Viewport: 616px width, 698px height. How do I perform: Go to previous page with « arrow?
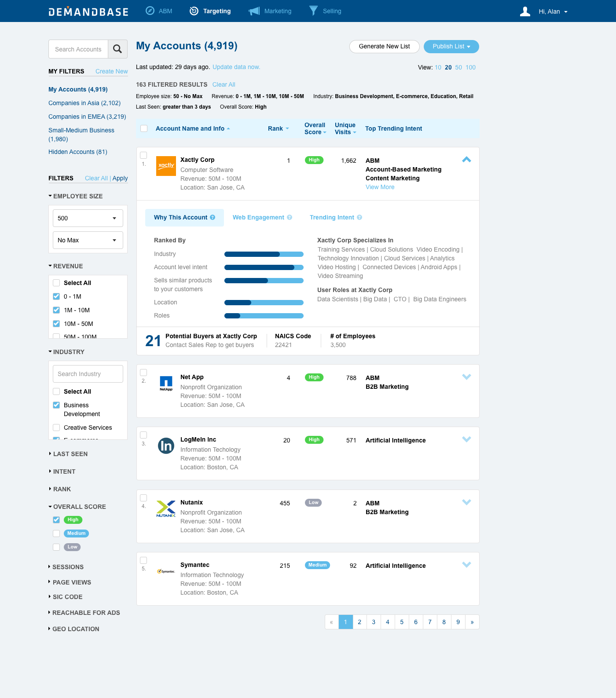(x=332, y=622)
